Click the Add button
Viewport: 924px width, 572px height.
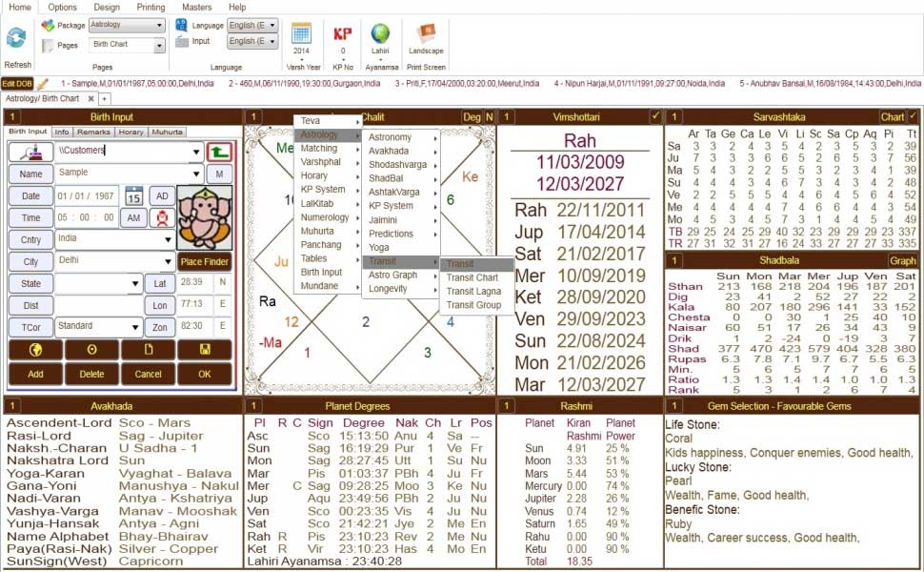point(35,374)
